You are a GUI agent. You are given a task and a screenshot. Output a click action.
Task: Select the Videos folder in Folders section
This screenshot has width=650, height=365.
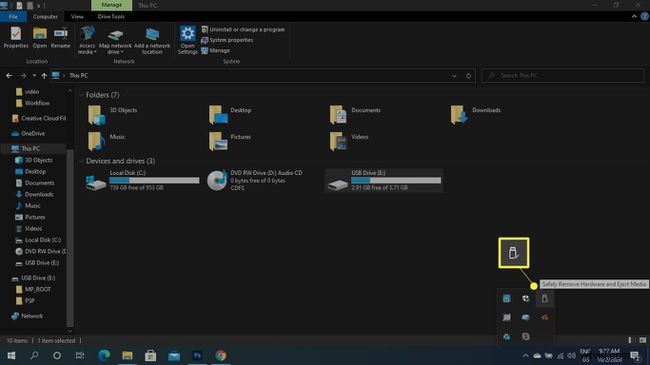coord(349,141)
